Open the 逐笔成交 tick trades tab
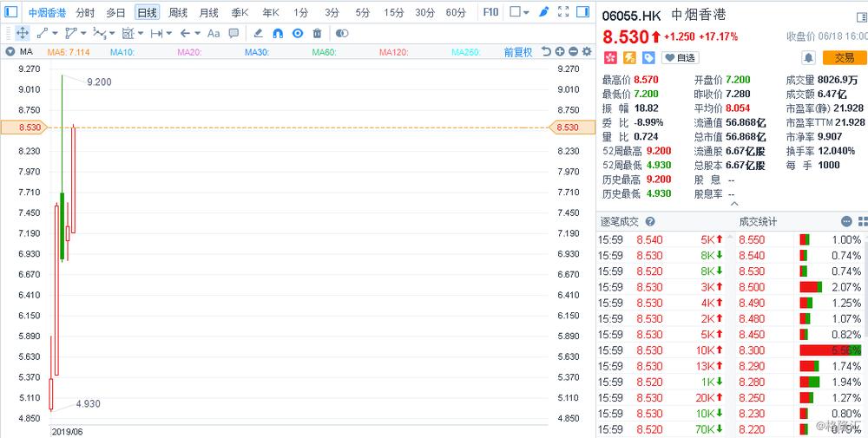868x438 pixels. click(620, 222)
